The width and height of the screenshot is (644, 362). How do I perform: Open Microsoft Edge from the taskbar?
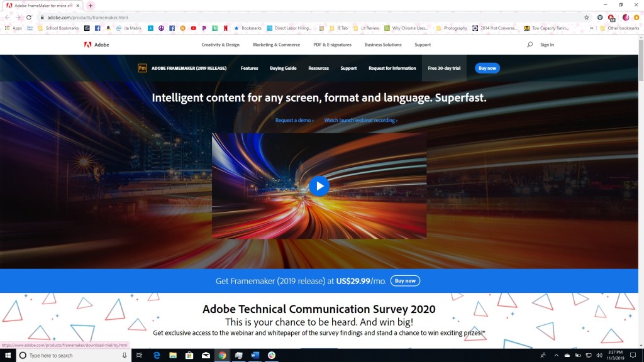pos(155,356)
